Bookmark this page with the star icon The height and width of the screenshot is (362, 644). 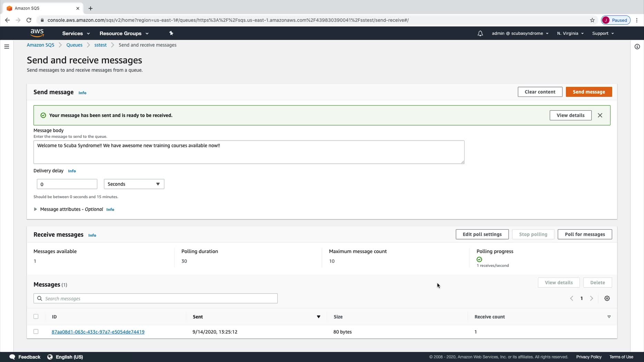pos(592,20)
